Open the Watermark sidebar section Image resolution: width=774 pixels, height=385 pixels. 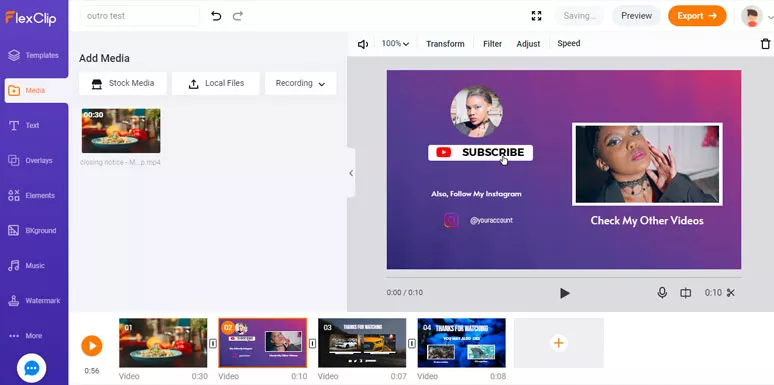[x=34, y=301]
